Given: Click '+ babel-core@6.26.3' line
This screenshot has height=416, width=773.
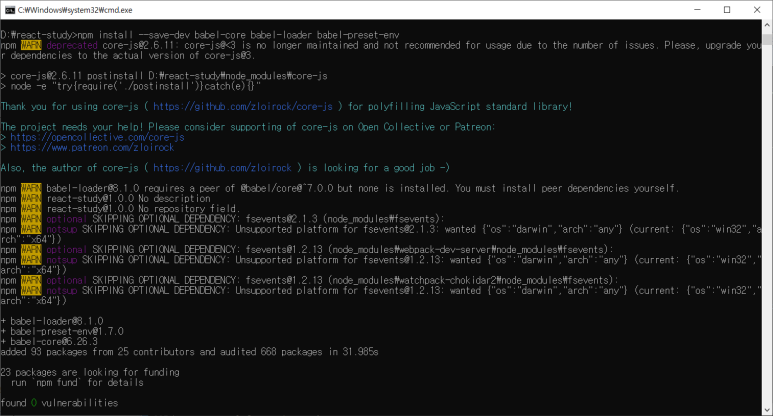Looking at the screenshot, I should (49, 342).
